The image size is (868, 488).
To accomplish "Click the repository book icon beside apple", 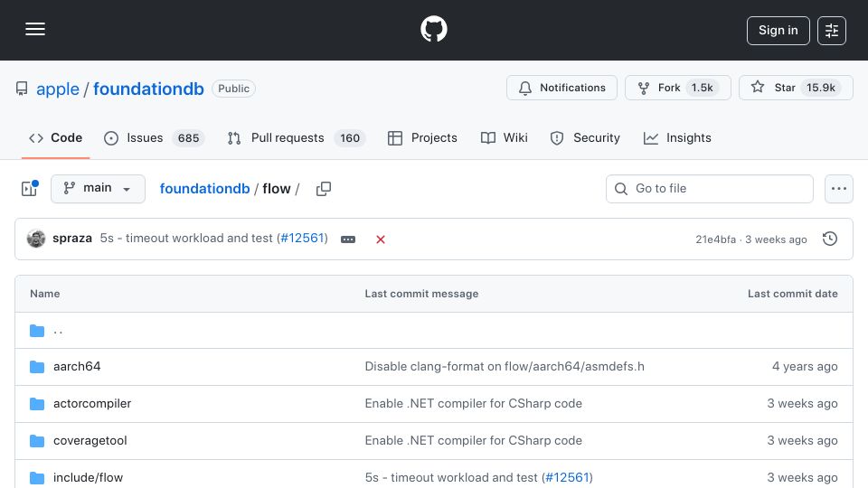I will click(22, 89).
